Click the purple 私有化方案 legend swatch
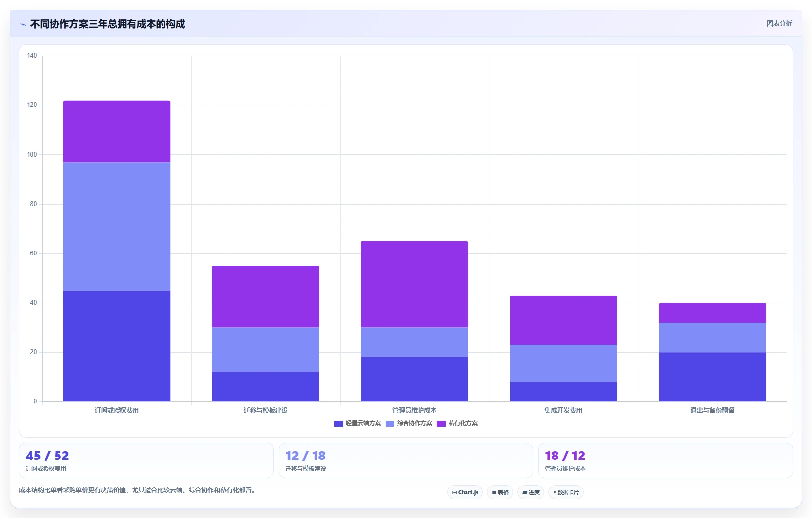The image size is (812, 518). pyautogui.click(x=441, y=424)
